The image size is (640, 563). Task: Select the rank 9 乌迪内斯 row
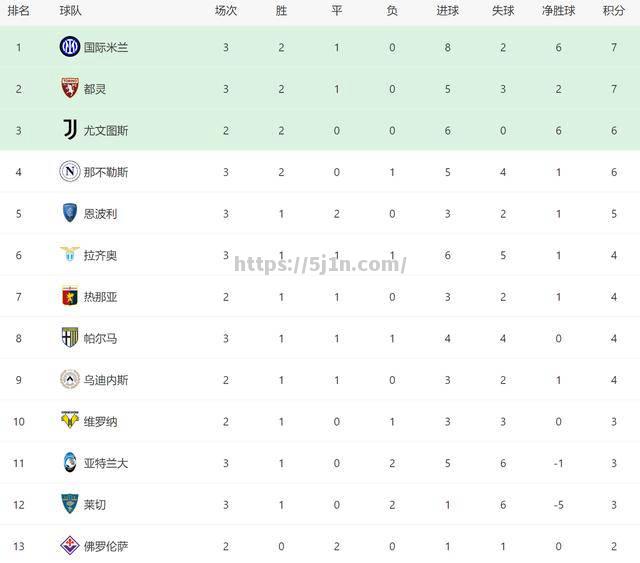click(320, 380)
